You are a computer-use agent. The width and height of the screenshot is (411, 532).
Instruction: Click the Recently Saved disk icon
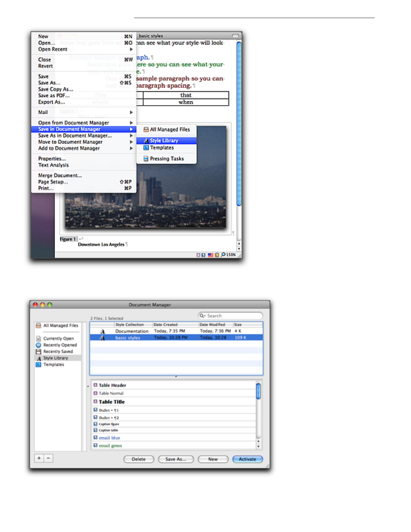pos(38,352)
